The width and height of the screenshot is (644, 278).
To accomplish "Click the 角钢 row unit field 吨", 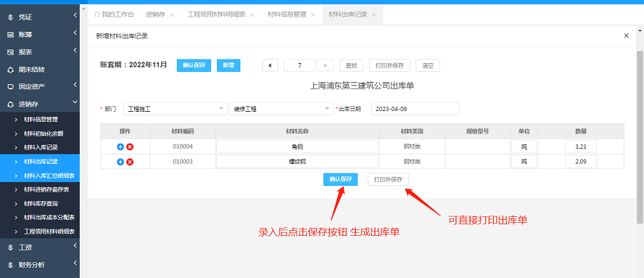I will (x=524, y=147).
